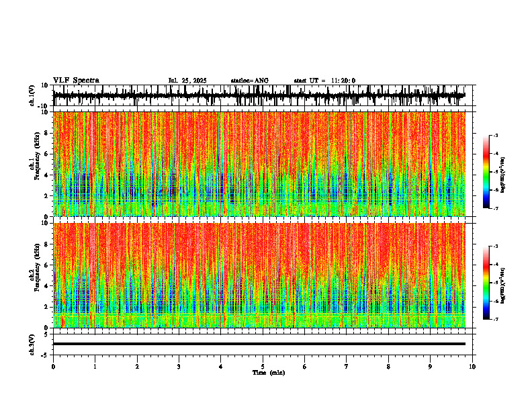Click time axis tick label "7"

point(347,367)
